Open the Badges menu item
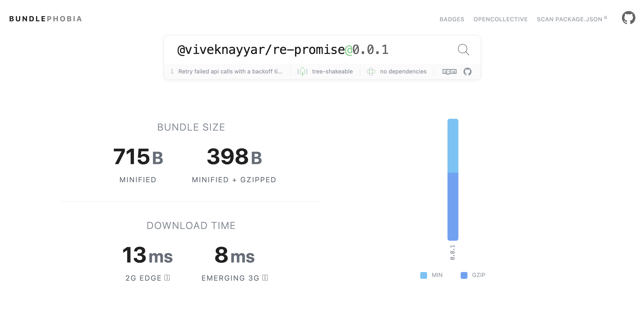Image resolution: width=644 pixels, height=311 pixels. [x=452, y=19]
